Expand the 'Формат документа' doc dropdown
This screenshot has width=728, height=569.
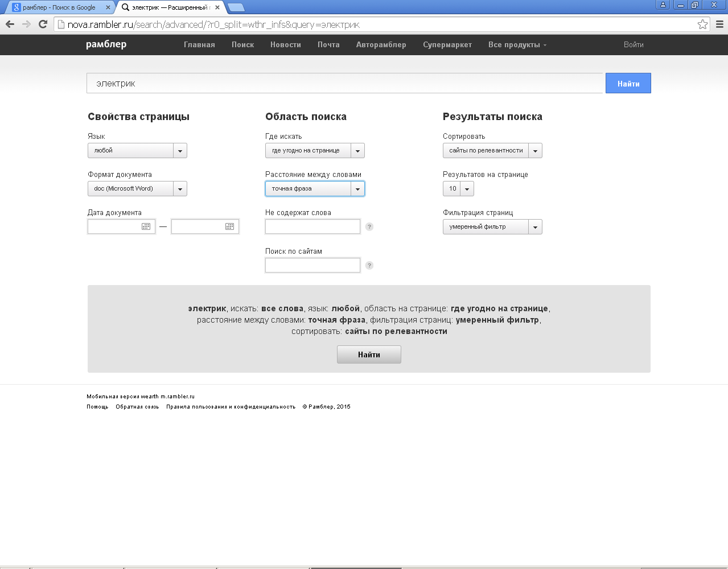click(137, 188)
